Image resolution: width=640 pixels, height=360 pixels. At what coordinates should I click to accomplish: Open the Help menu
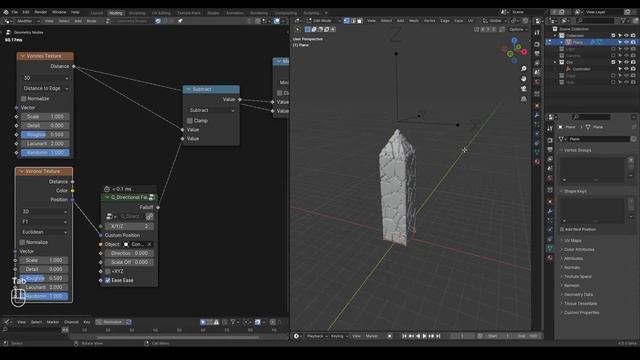pyautogui.click(x=75, y=12)
